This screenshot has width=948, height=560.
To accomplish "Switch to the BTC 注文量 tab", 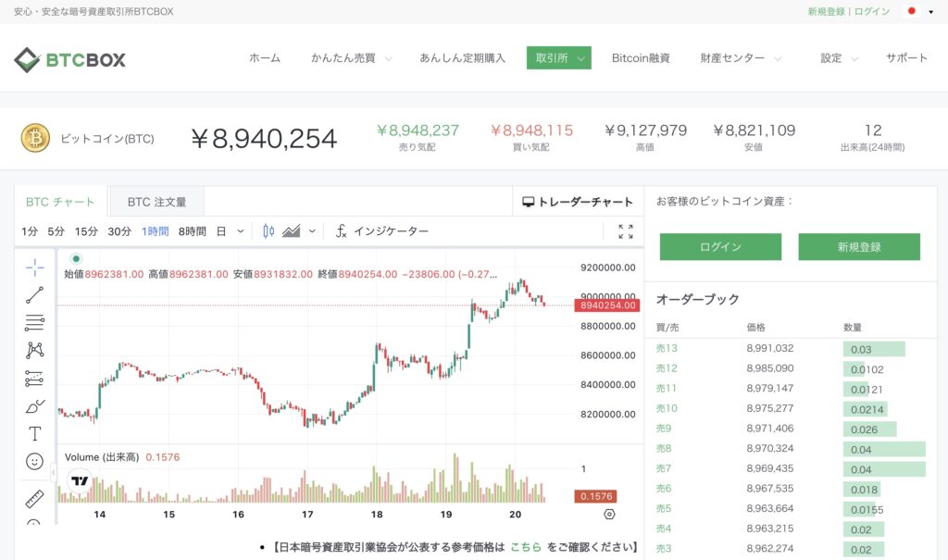I will click(156, 202).
